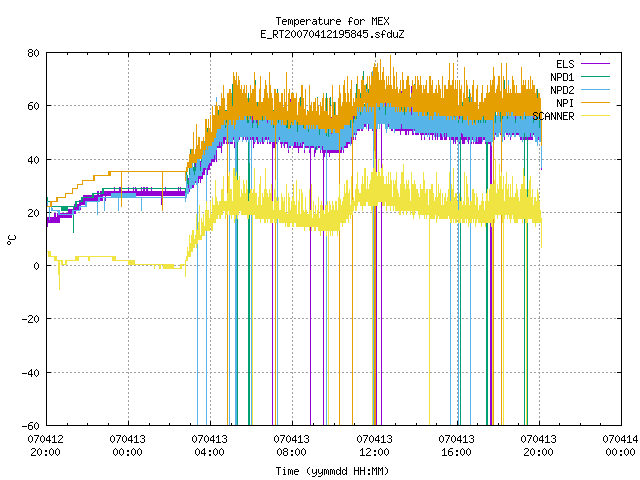
Task: Click the y-axis tick label 0
Action: (36, 266)
